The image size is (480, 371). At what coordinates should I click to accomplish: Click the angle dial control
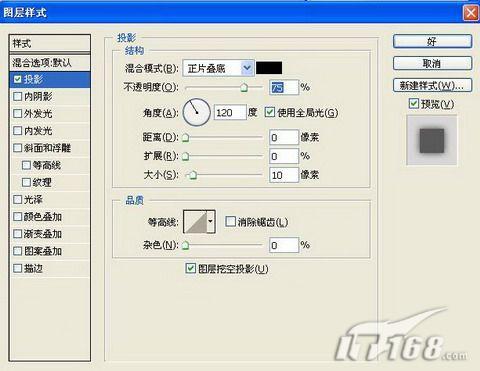click(196, 112)
